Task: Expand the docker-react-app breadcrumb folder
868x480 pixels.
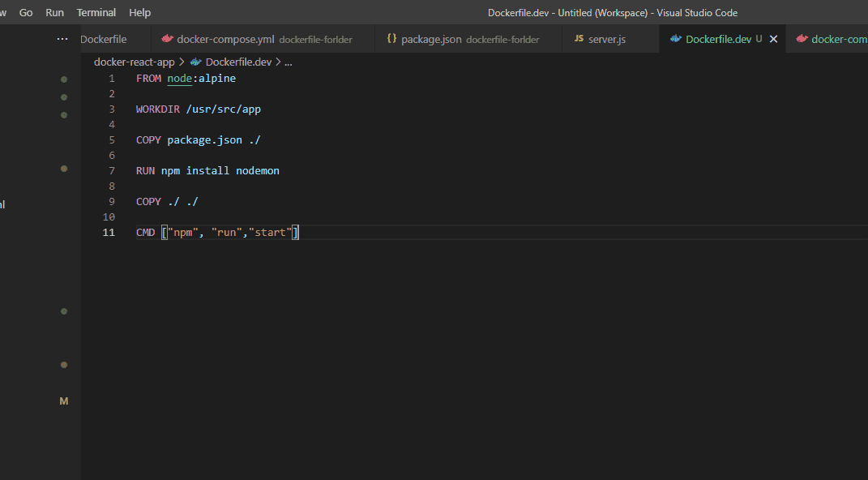Action: click(134, 62)
